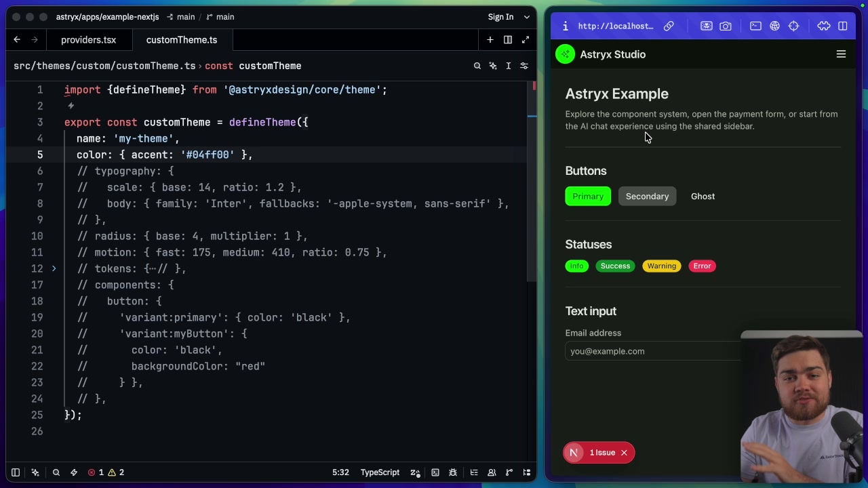
Task: Open the browser console terminal icon
Action: (x=755, y=26)
